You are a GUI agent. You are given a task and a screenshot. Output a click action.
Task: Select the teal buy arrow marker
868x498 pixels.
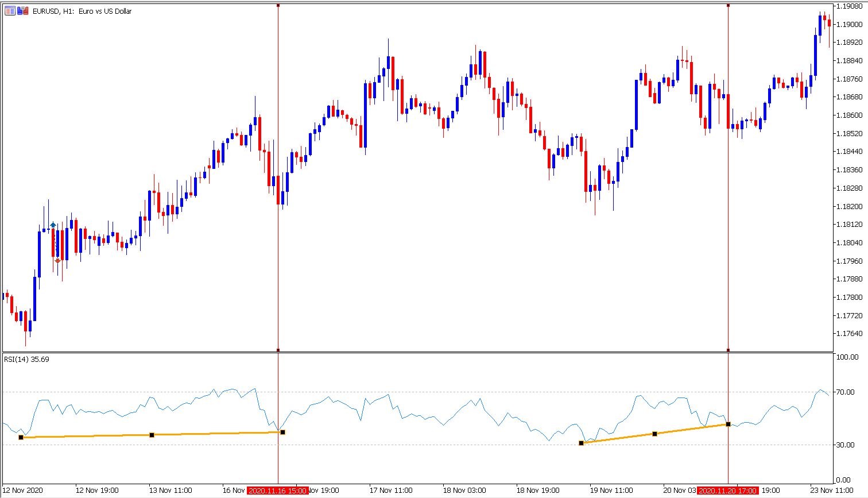pyautogui.click(x=53, y=225)
